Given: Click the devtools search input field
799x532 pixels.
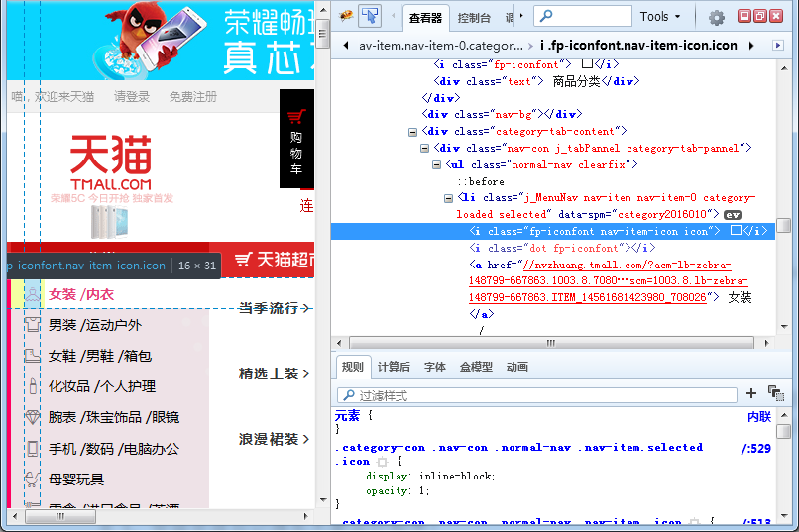Looking at the screenshot, I should 583,16.
